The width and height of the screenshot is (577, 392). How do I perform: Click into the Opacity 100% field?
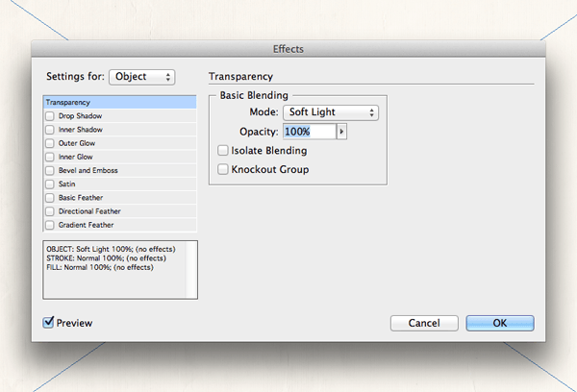point(310,132)
